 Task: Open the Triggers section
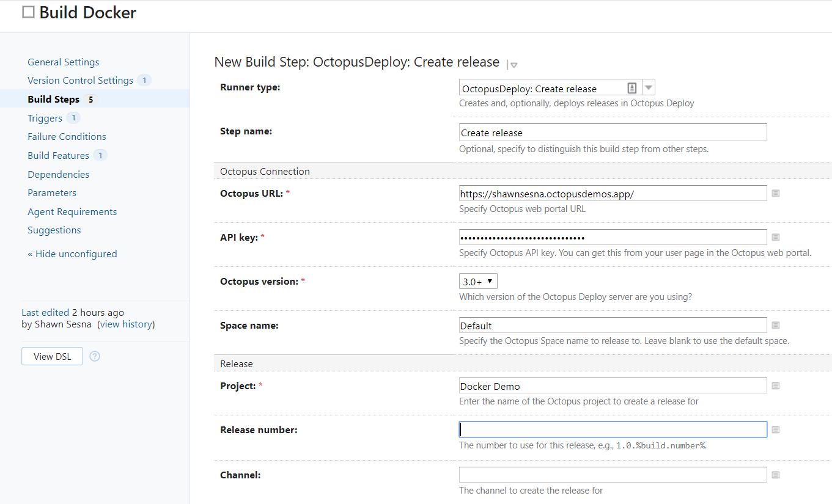(x=45, y=118)
